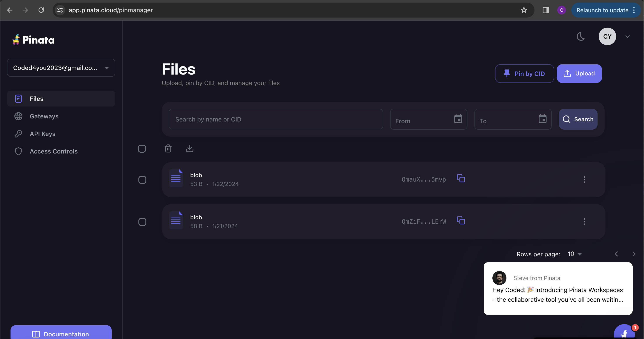644x339 pixels.
Task: Open API Keys sidebar item
Action: (x=42, y=134)
